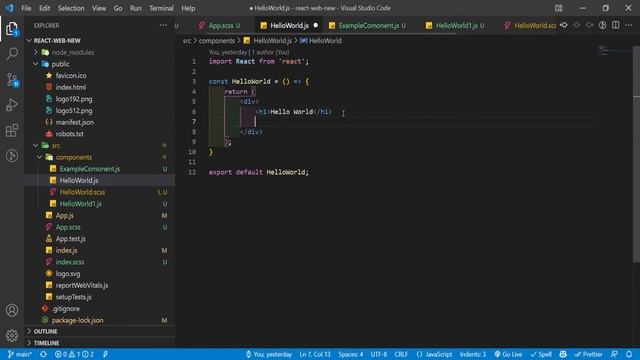Open the Explorer view in activity bar

[x=12, y=29]
